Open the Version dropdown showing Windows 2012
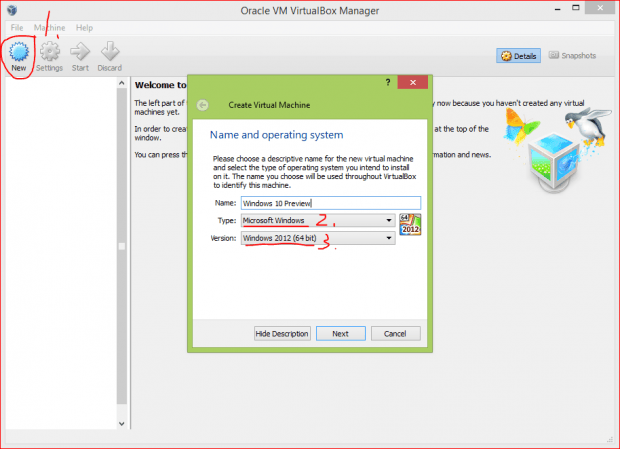The image size is (620, 449). 318,238
